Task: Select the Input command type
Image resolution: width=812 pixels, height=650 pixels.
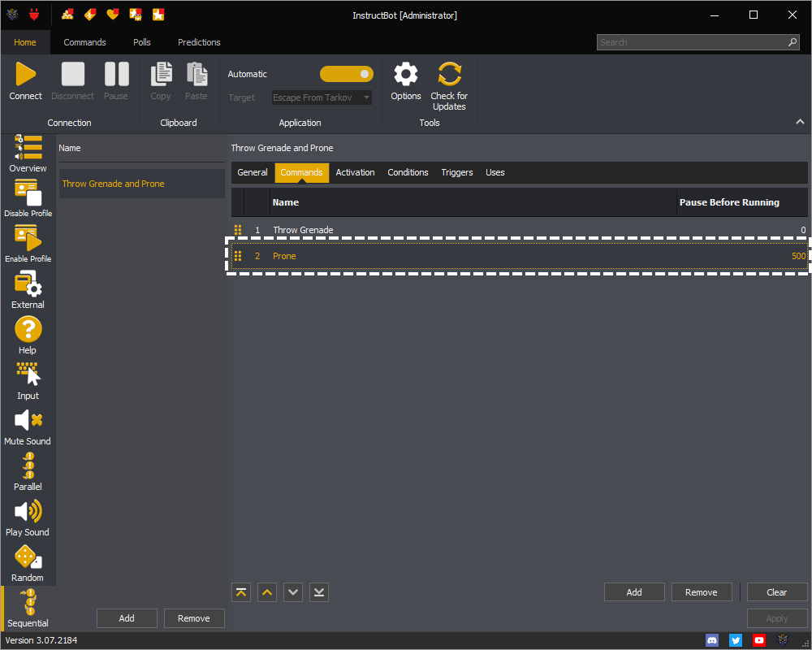Action: coord(28,381)
